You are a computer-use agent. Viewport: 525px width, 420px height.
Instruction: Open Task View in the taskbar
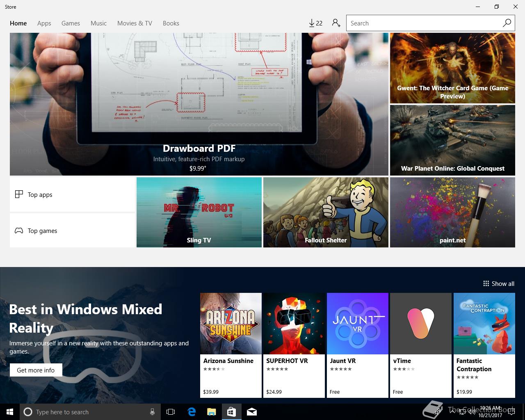(171, 412)
